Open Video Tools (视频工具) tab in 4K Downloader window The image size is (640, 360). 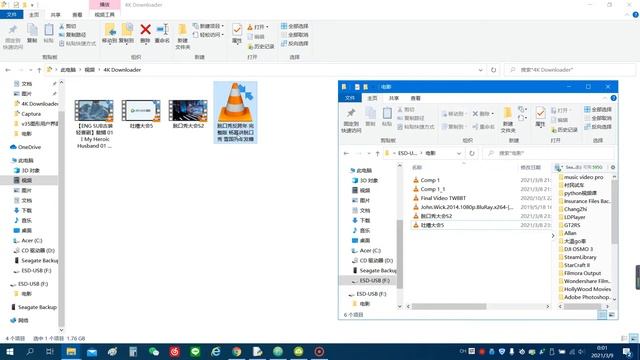tap(104, 15)
